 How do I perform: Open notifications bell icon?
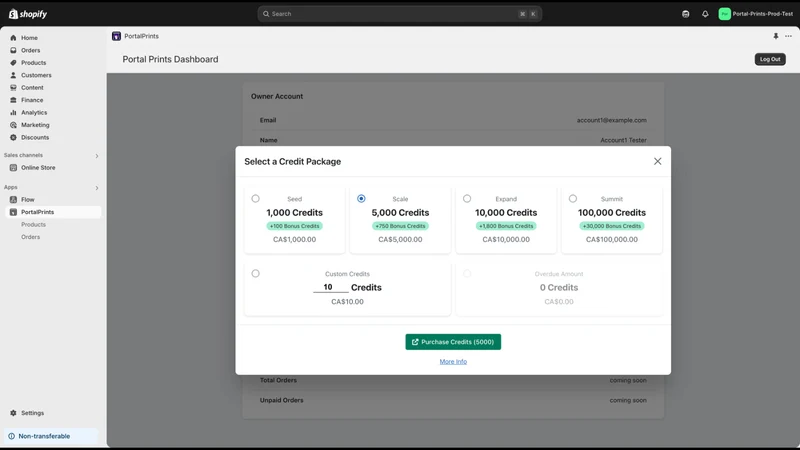(705, 14)
